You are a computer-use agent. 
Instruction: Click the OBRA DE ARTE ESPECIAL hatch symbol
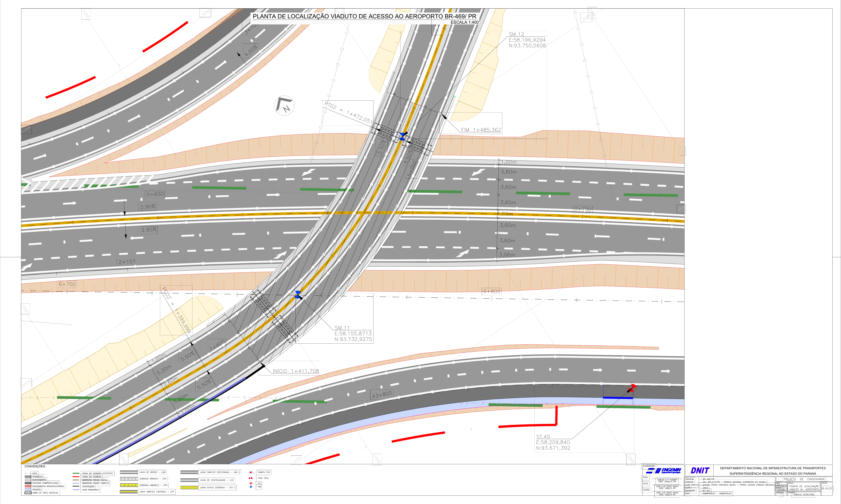click(28, 493)
